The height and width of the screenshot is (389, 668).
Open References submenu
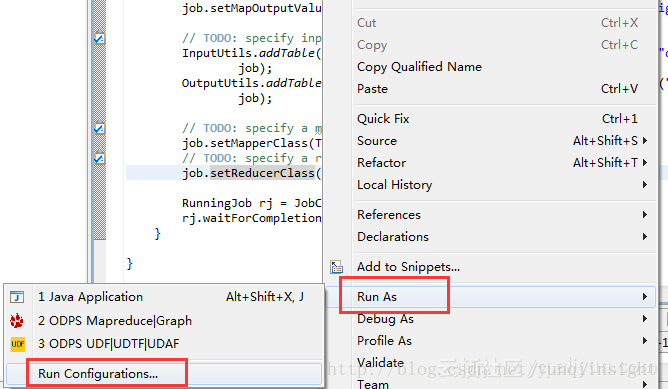[x=490, y=214]
